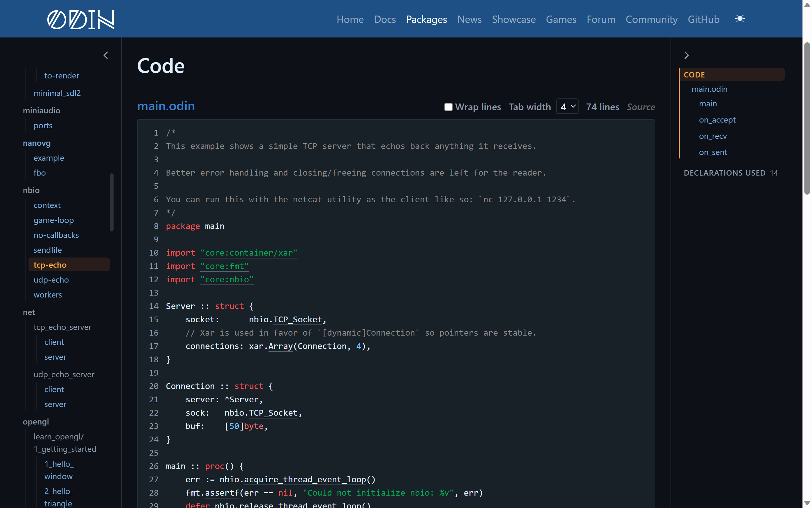This screenshot has width=812, height=508.
Task: Select the active tcp-echo item
Action: 69,265
